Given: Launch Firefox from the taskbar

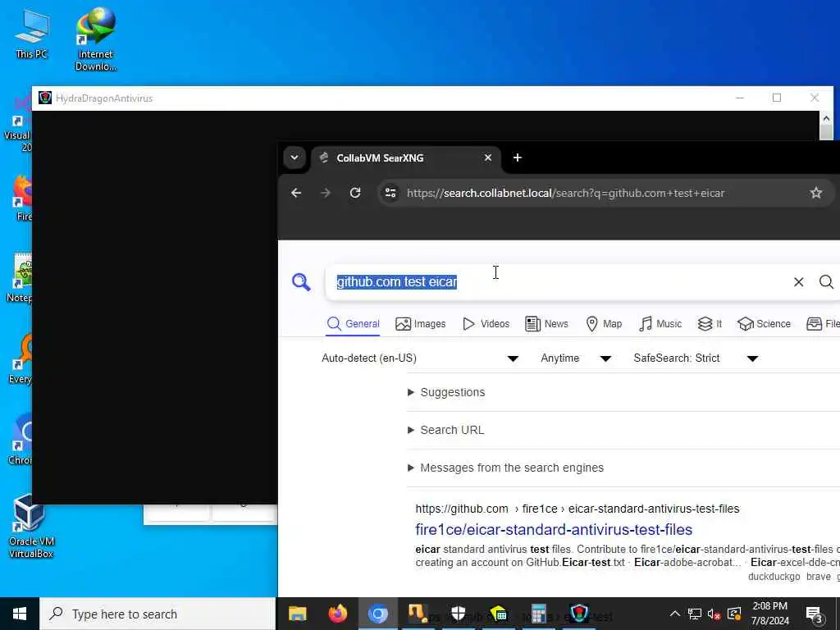Looking at the screenshot, I should point(337,614).
